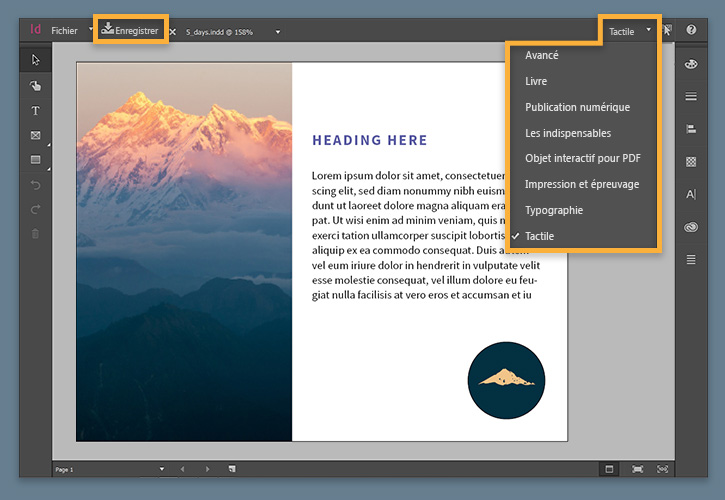This screenshot has height=500, width=725.
Task: Select the 100% actual size view icon
Action: [662, 469]
